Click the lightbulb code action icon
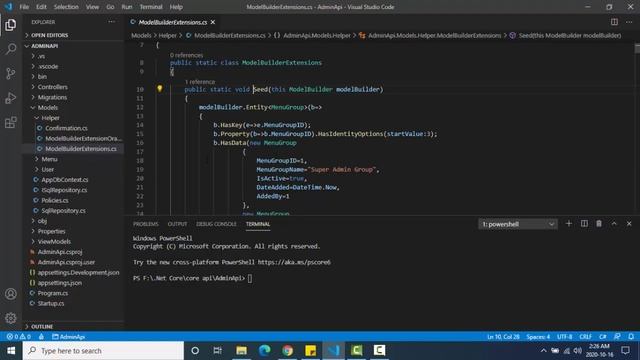This screenshot has height=360, width=640. (160, 89)
